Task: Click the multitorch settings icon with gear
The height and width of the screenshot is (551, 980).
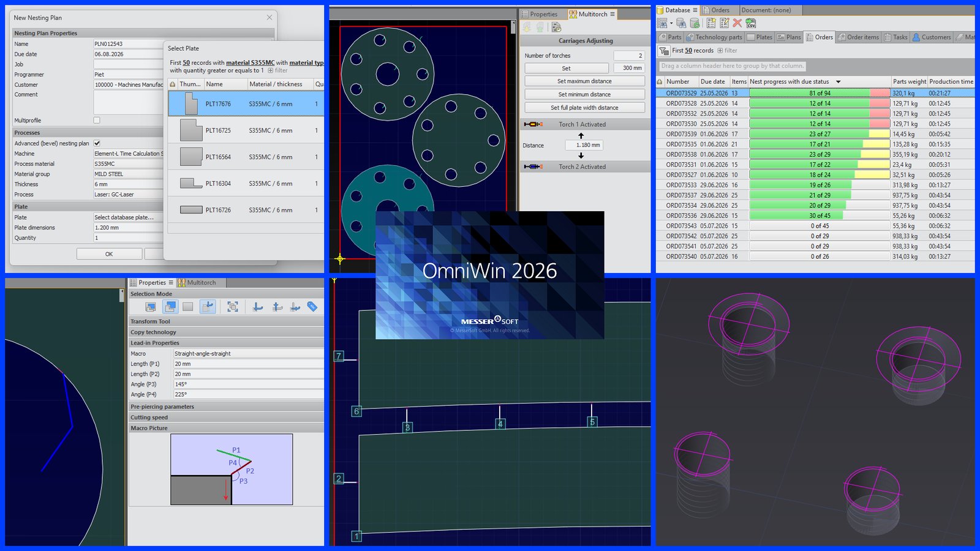Action: (x=556, y=27)
